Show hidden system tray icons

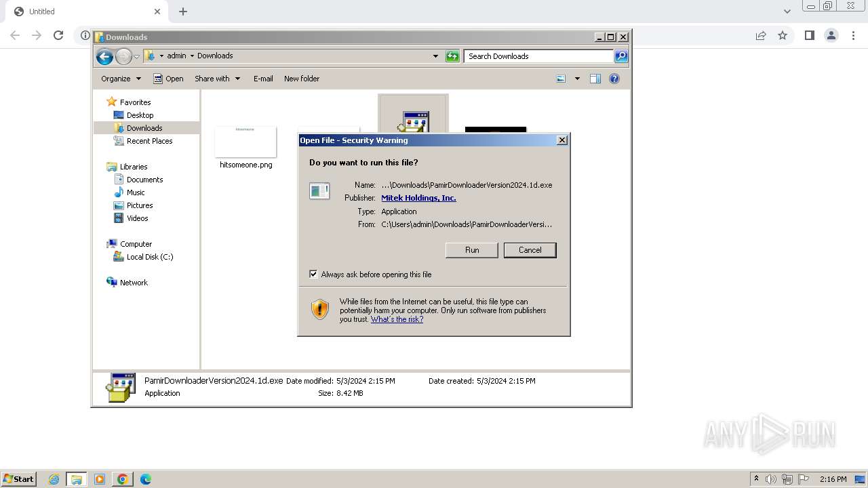(x=756, y=479)
